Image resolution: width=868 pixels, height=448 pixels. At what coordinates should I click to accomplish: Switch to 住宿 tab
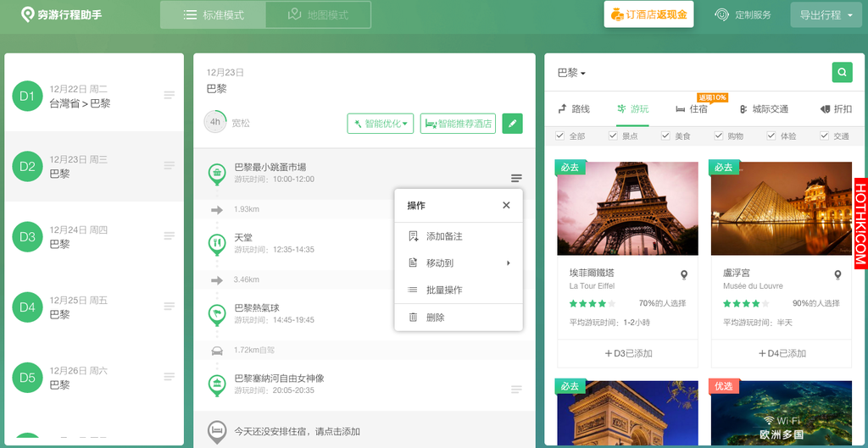(x=692, y=109)
